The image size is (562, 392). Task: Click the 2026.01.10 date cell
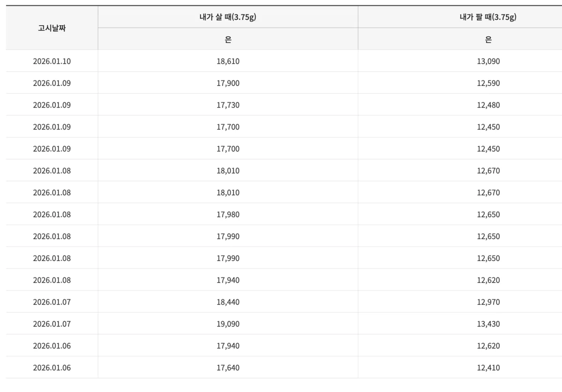pos(52,61)
